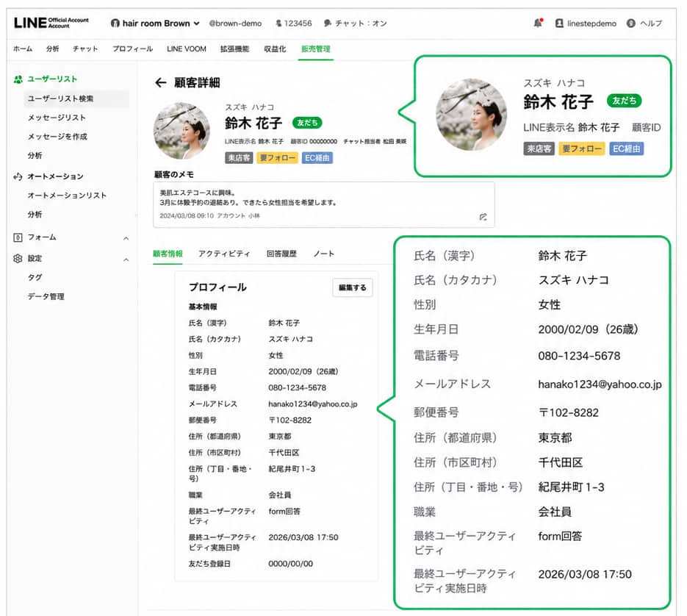Open the LINE VOOM menu tab
Screen dimensions: 687x616
coord(186,49)
